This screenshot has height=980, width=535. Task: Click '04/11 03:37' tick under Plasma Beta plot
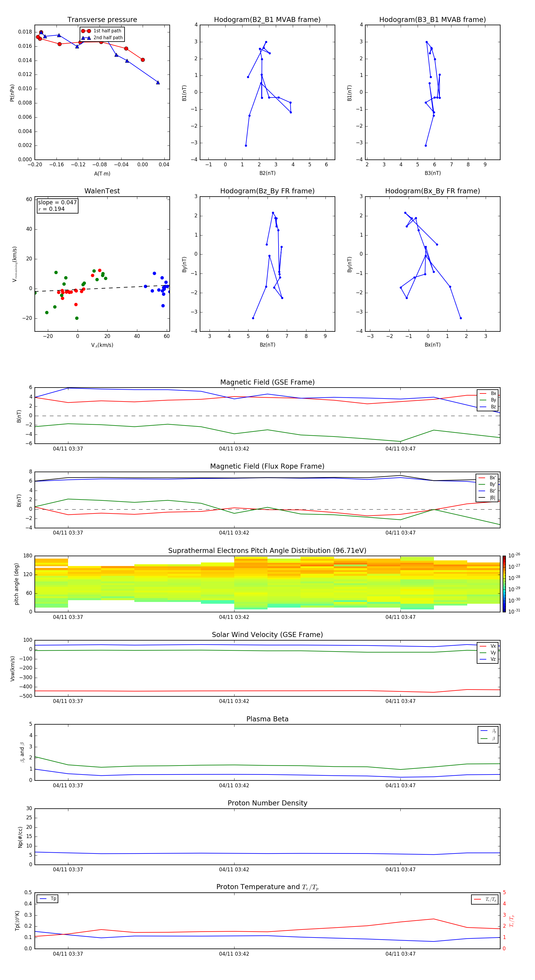click(x=68, y=785)
